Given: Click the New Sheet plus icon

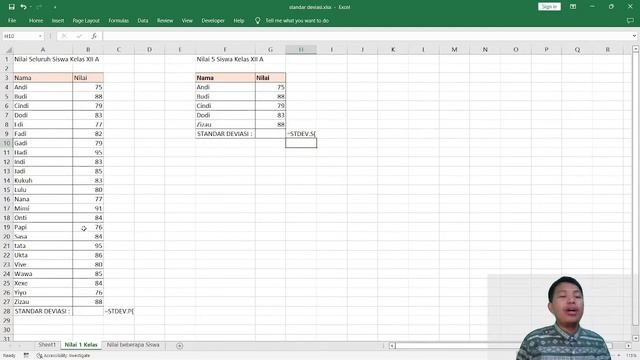Looking at the screenshot, I should pyautogui.click(x=179, y=346).
